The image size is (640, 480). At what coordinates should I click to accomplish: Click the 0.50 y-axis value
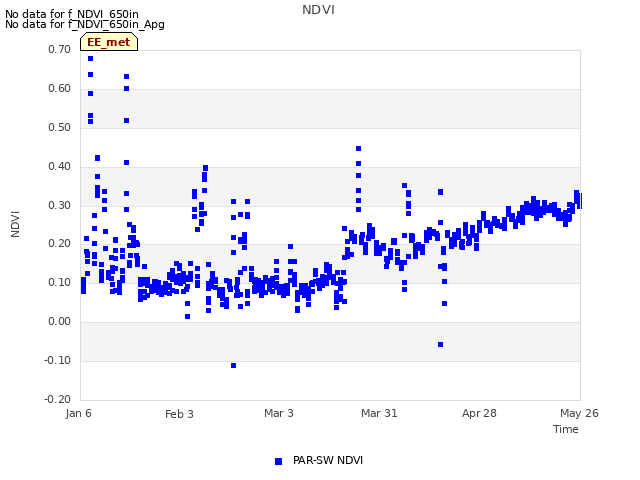[x=59, y=127]
